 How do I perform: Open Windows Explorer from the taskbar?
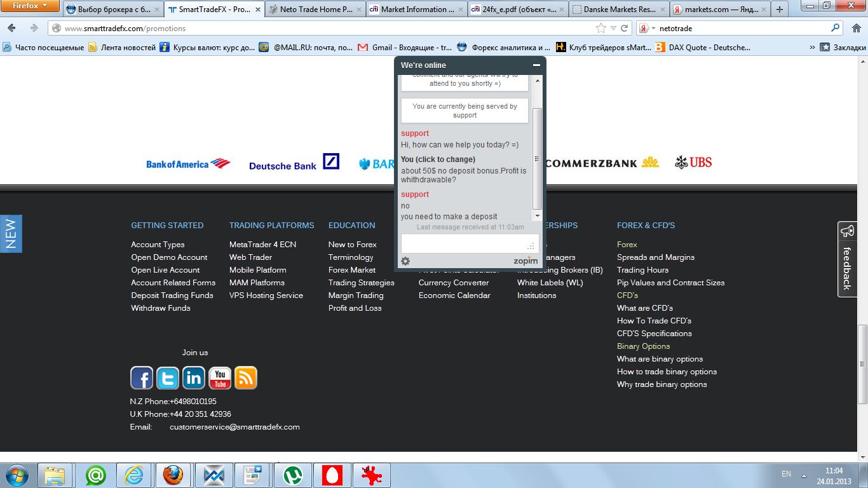[x=55, y=475]
